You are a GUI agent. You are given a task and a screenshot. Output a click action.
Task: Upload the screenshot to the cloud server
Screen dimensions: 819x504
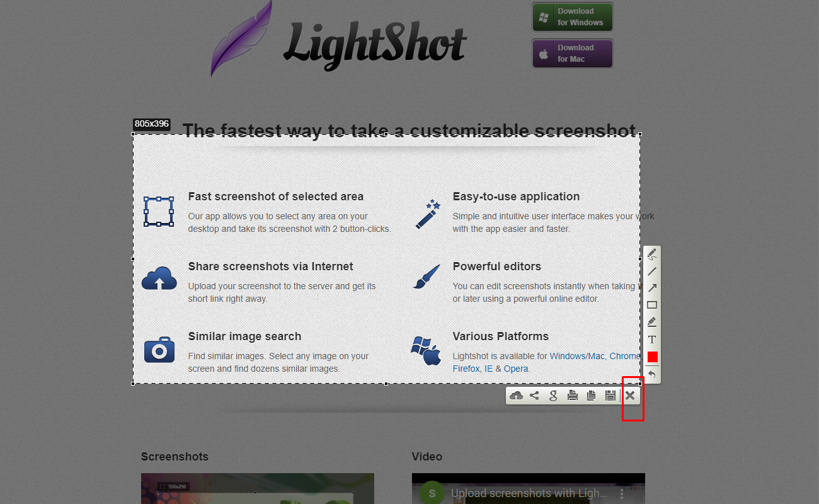[516, 396]
